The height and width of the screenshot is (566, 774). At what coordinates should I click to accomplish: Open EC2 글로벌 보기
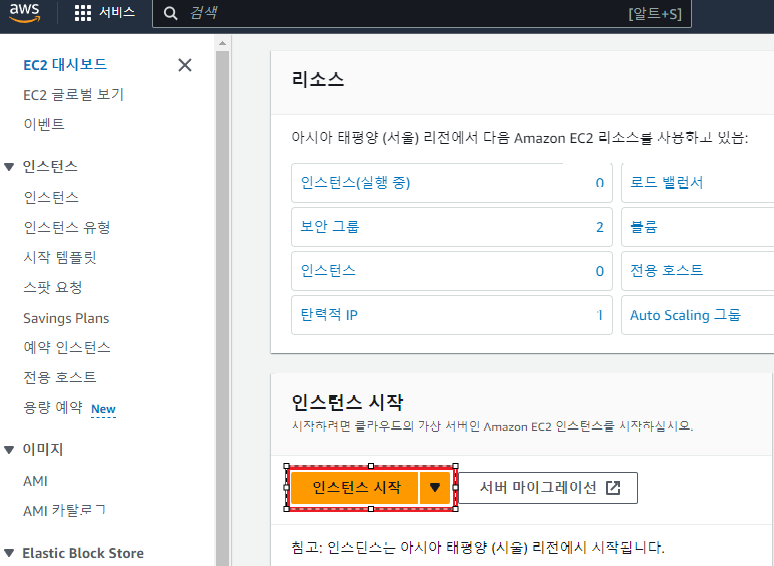click(x=73, y=94)
